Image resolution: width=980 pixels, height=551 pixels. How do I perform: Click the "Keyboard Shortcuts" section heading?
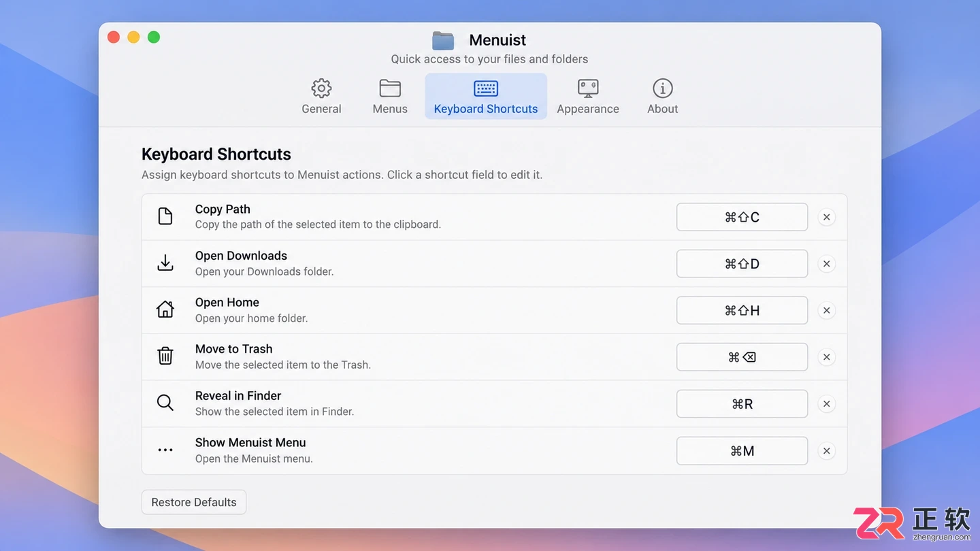(216, 154)
